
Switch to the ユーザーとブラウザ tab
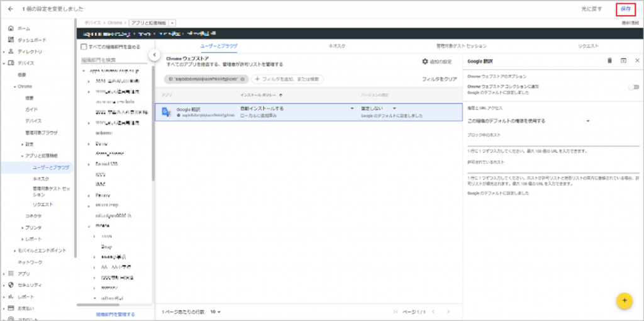click(x=218, y=47)
